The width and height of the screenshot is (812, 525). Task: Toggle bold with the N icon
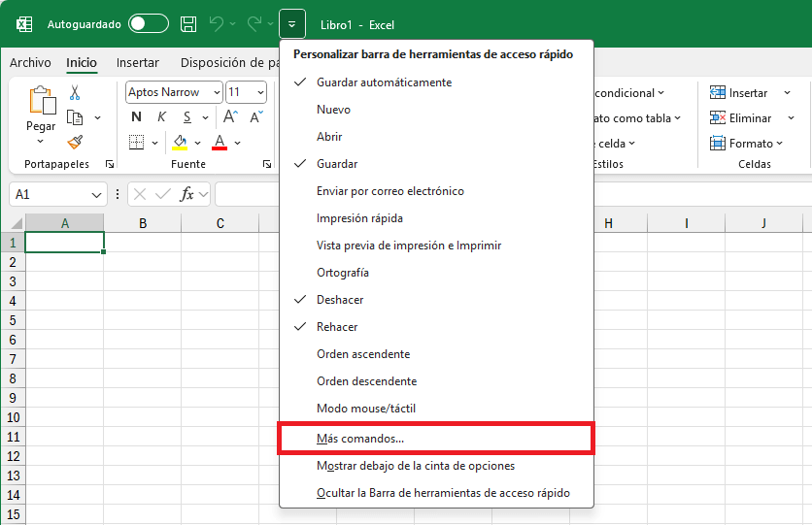[136, 116]
